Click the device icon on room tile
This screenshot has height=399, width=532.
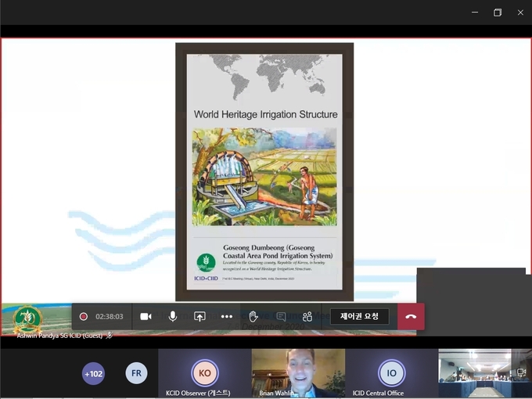pyautogui.click(x=522, y=372)
